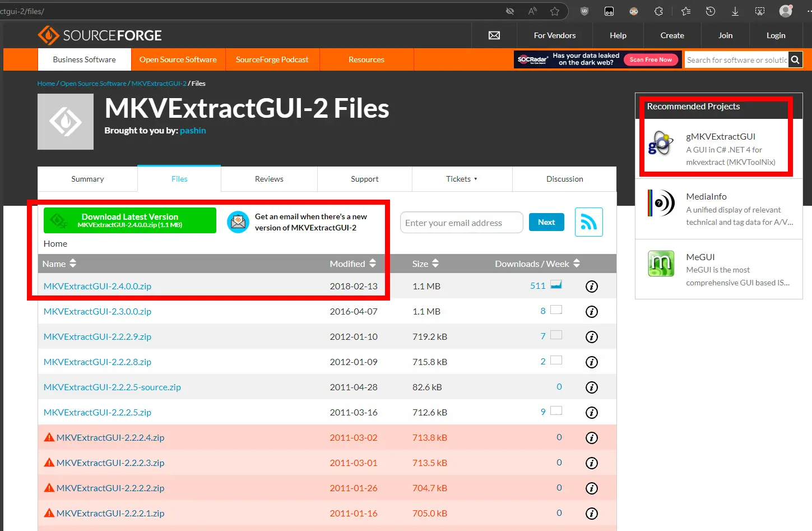Screen dimensions: 812x531
Task: Open SourceForge Podcast menu item
Action: (x=272, y=59)
